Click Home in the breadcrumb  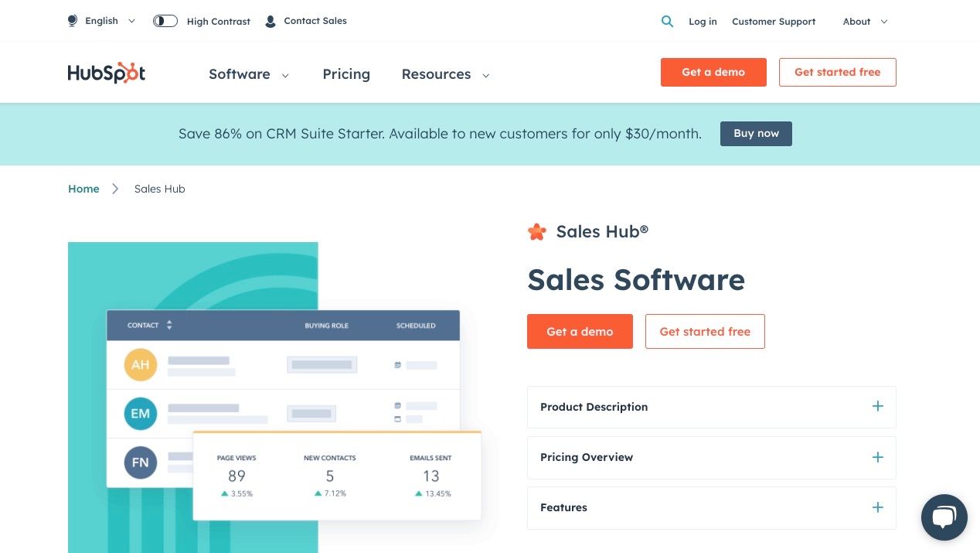coord(83,189)
